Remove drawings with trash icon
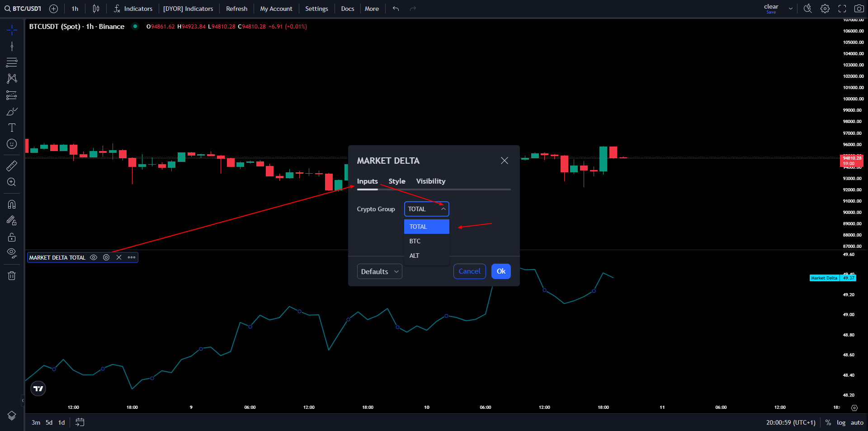The height and width of the screenshot is (431, 868). pyautogui.click(x=12, y=275)
